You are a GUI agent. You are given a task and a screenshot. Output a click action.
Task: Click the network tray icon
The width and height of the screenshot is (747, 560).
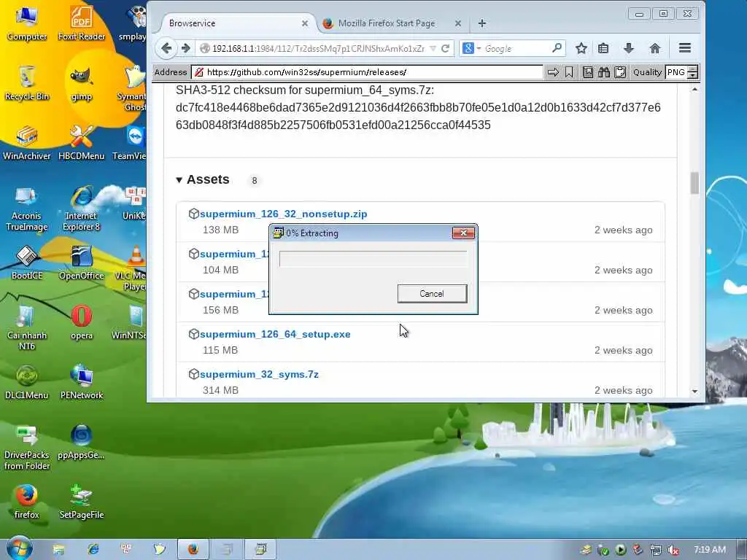pos(656,551)
